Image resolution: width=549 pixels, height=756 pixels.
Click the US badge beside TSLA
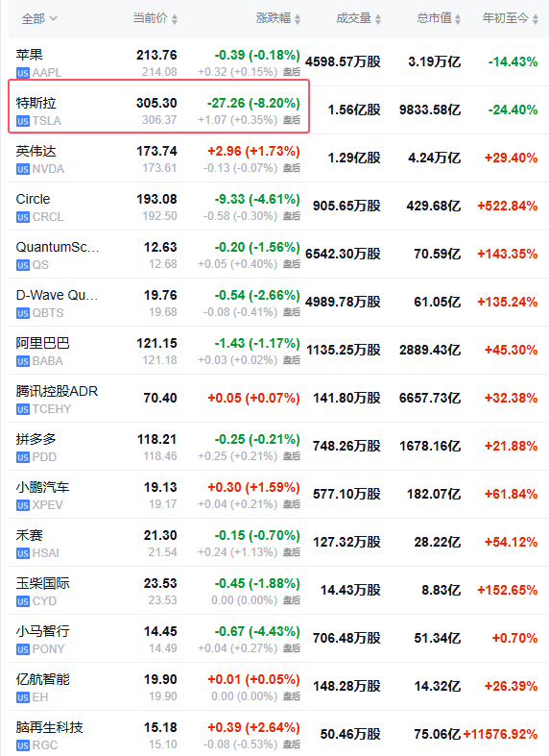(23, 121)
